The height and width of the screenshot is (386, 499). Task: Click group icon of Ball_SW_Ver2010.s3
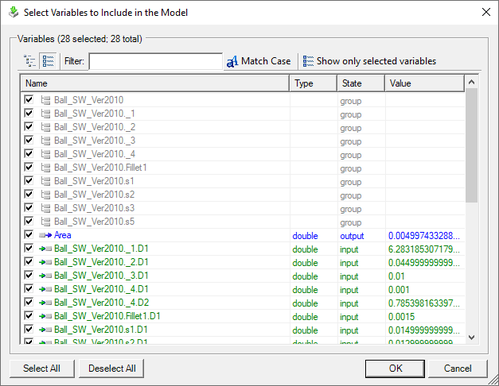(x=45, y=208)
